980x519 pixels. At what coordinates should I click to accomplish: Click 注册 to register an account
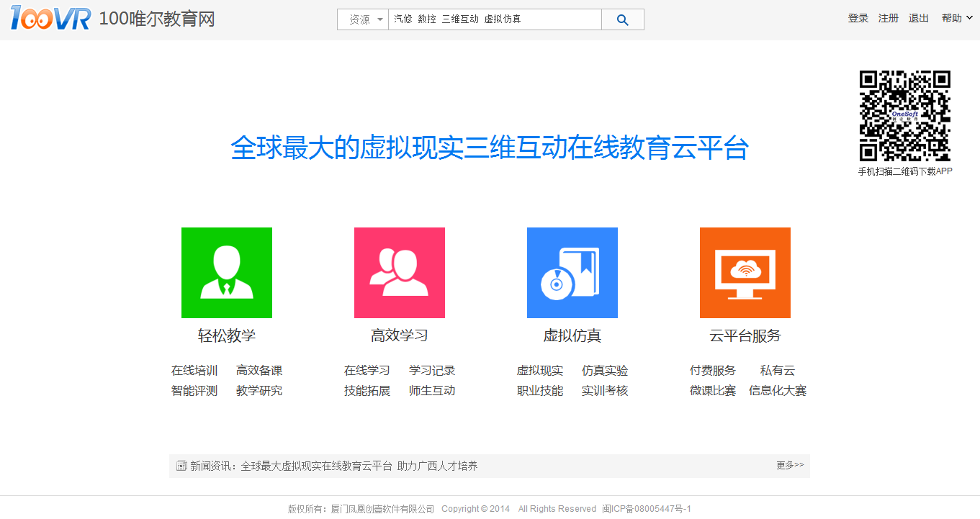889,19
